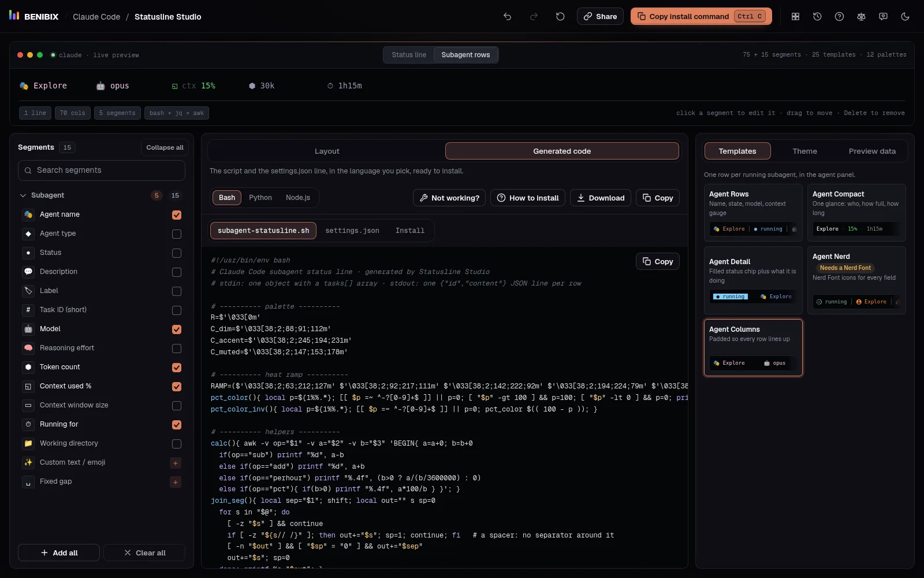Open the Layout tab

pyautogui.click(x=327, y=151)
